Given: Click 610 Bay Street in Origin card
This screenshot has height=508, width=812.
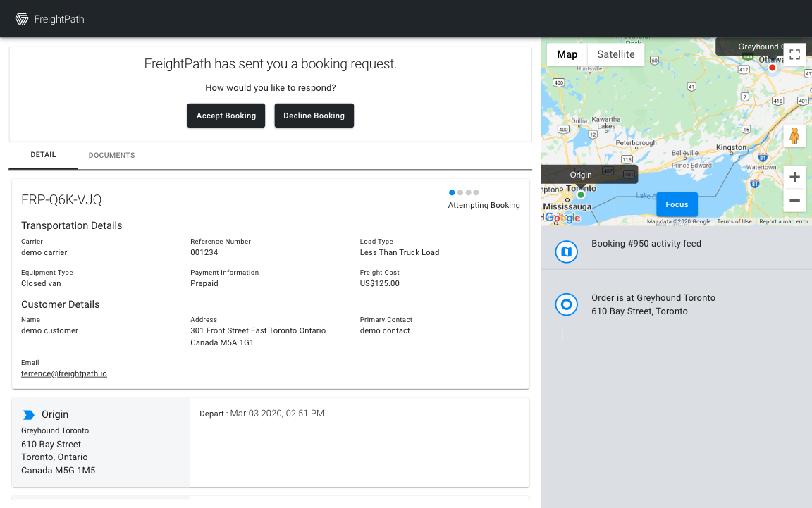Looking at the screenshot, I should pyautogui.click(x=51, y=445).
